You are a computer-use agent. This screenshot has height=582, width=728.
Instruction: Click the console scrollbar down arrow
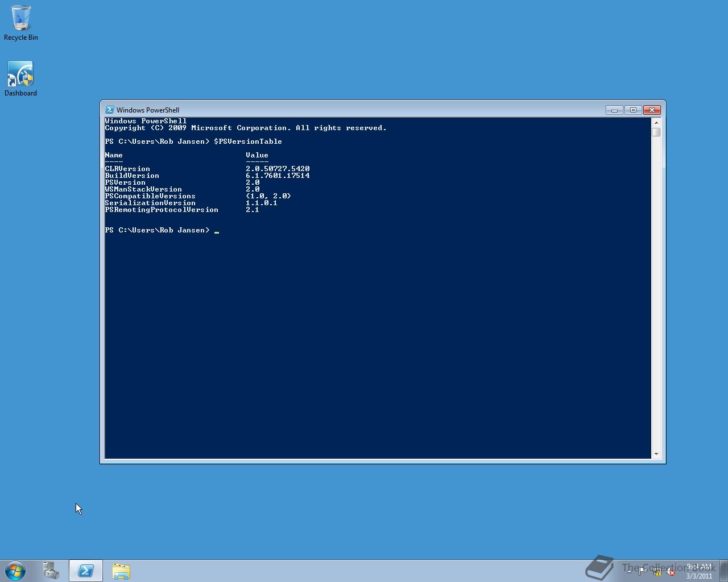tap(656, 454)
